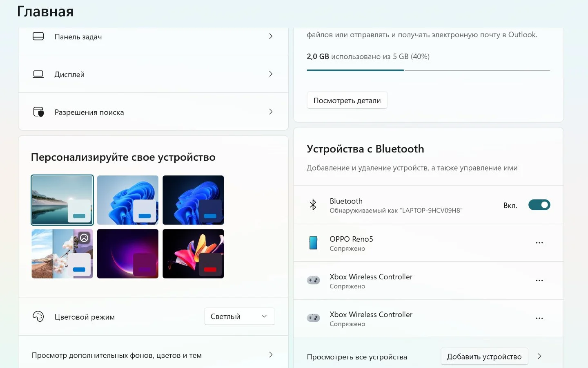Image resolution: width=588 pixels, height=368 pixels.
Task: Click the OneDrive storage usage progress bar
Action: pos(428,70)
